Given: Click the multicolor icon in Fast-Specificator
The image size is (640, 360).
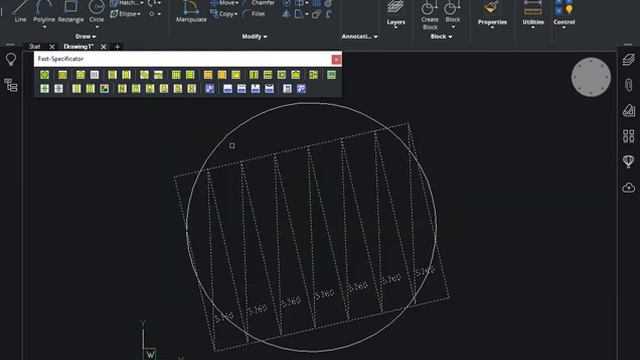Looking at the screenshot, I should coord(104,89).
